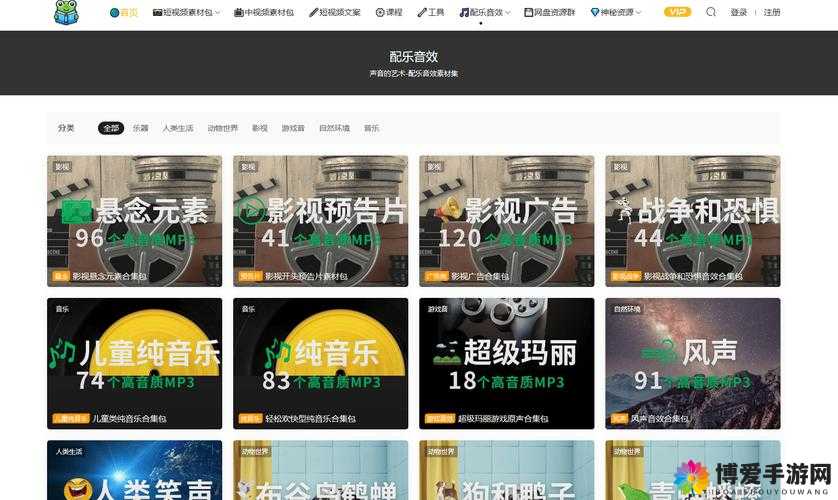
Task: Open the search magnifier icon
Action: pos(711,12)
